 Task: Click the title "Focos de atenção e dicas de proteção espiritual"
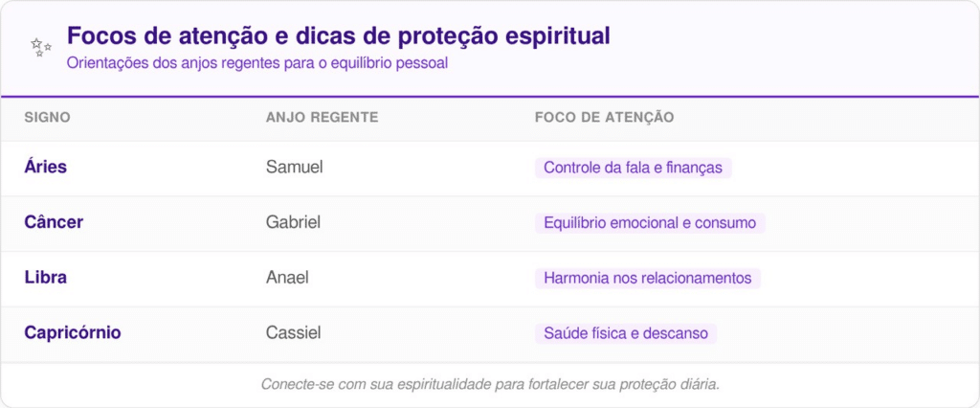coord(338,36)
